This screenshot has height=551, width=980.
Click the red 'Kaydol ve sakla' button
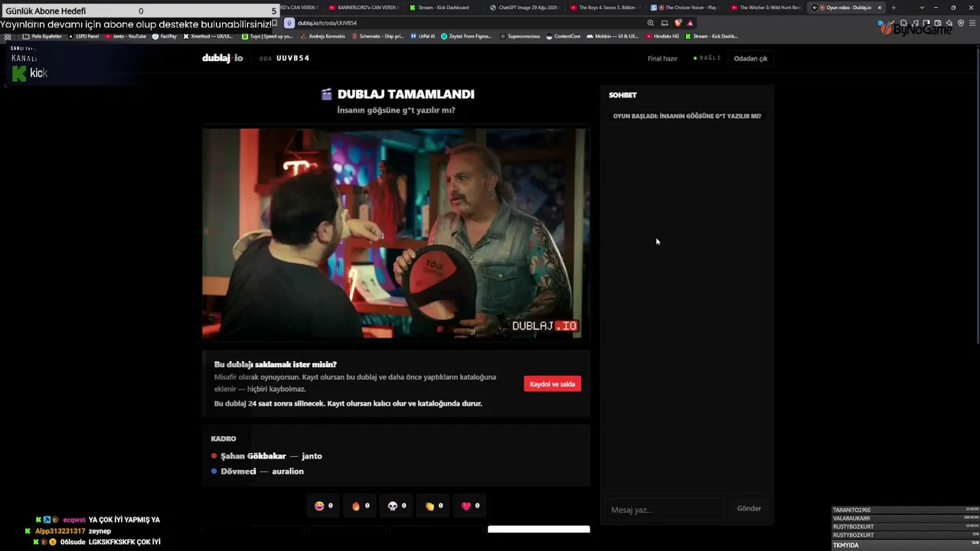552,384
